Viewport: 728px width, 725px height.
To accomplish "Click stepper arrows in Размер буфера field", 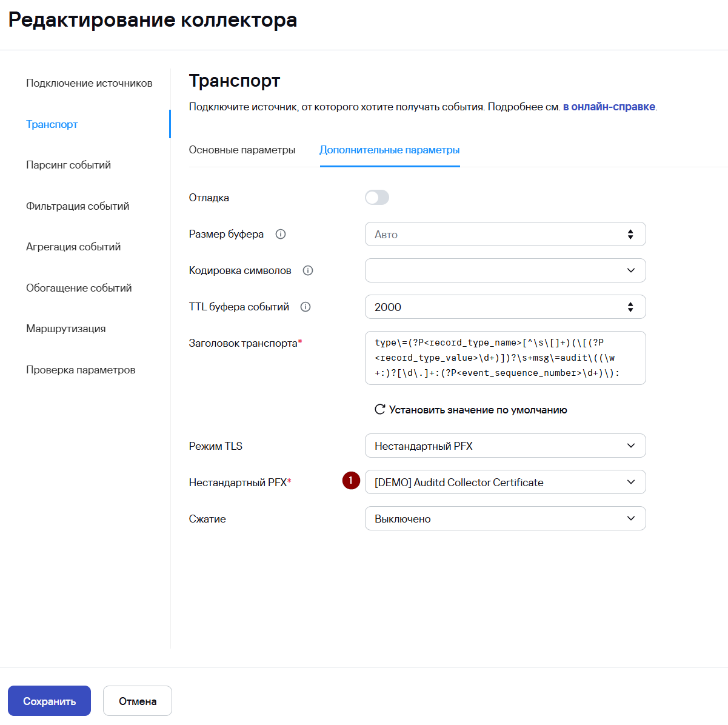I will 630,234.
